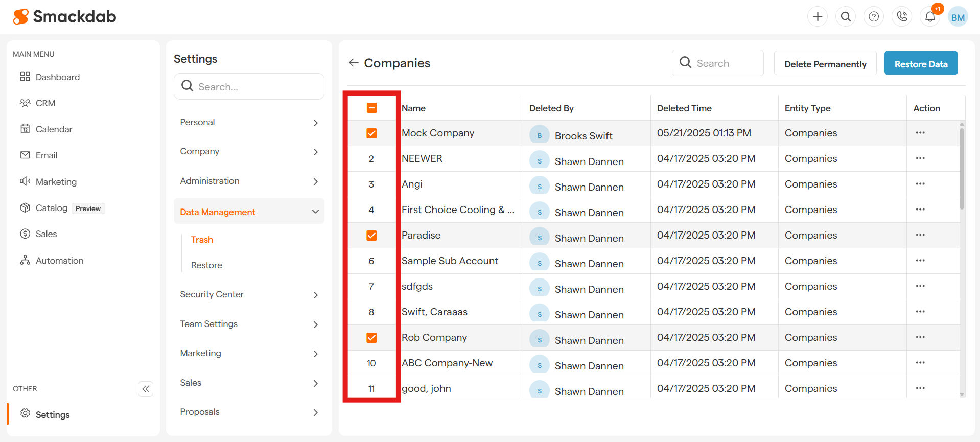Image resolution: width=980 pixels, height=442 pixels.
Task: Open Dashboard from main menu
Action: tap(57, 77)
